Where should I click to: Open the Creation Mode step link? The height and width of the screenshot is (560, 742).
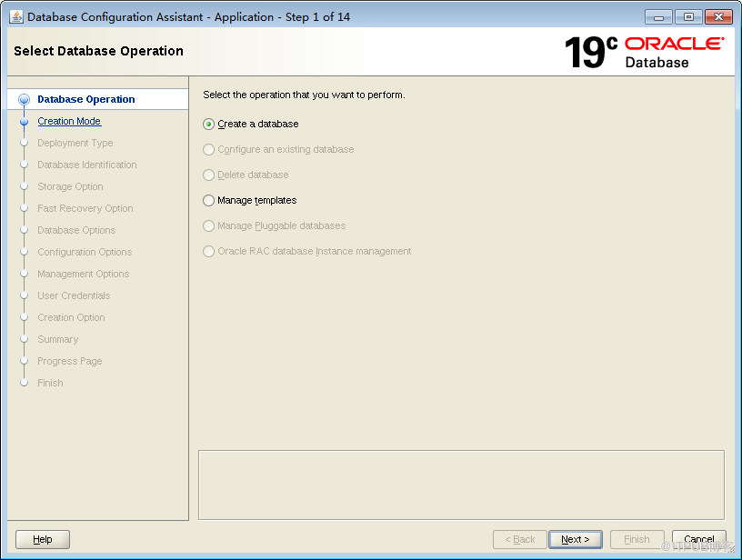click(x=69, y=121)
